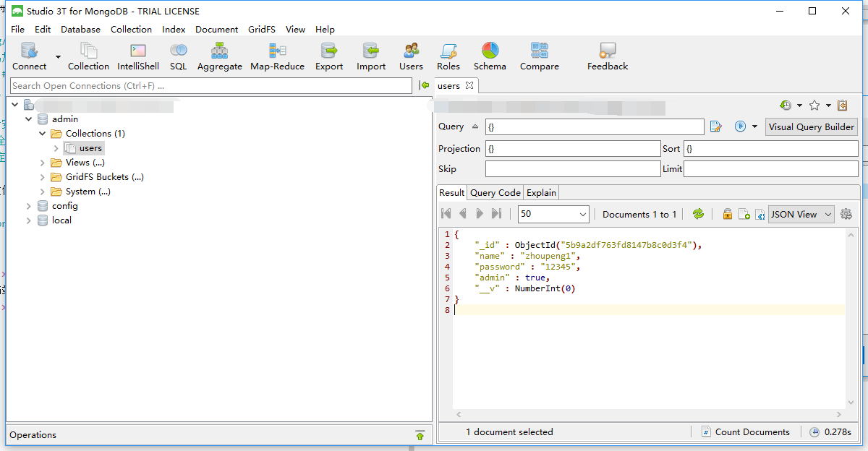Toggle the query section collapse arrow
Viewport: 868px width, 451px height.
475,126
